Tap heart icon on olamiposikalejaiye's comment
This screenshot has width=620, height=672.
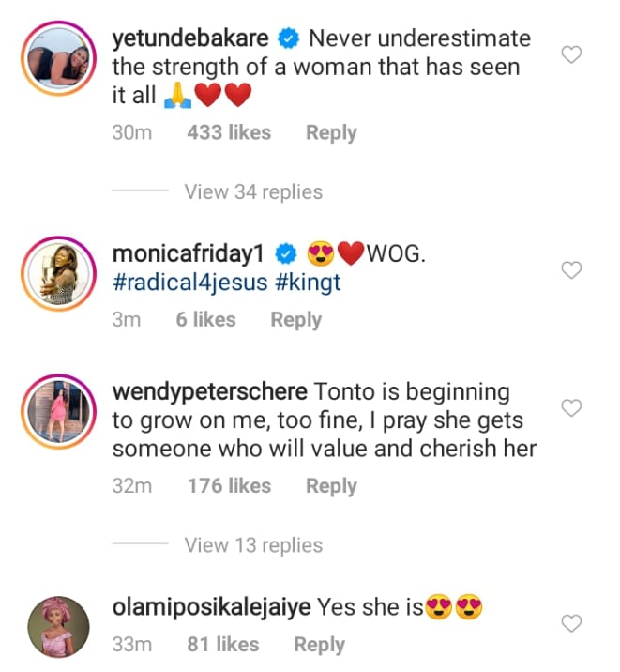pos(570,623)
